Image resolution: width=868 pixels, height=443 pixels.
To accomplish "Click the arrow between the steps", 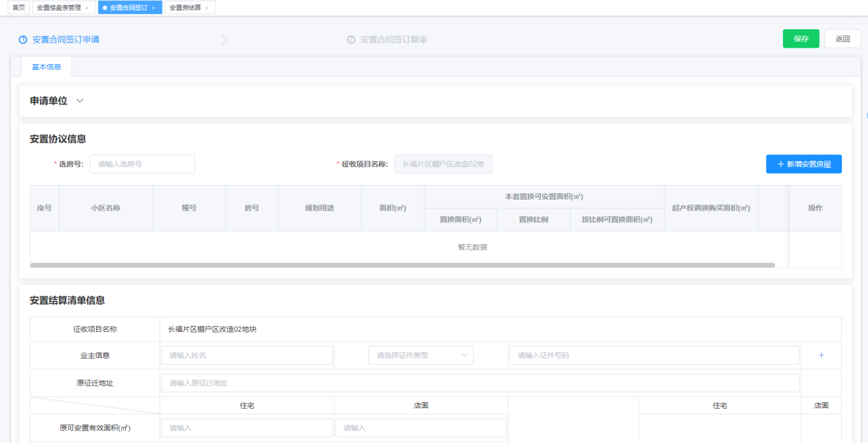I will (224, 39).
